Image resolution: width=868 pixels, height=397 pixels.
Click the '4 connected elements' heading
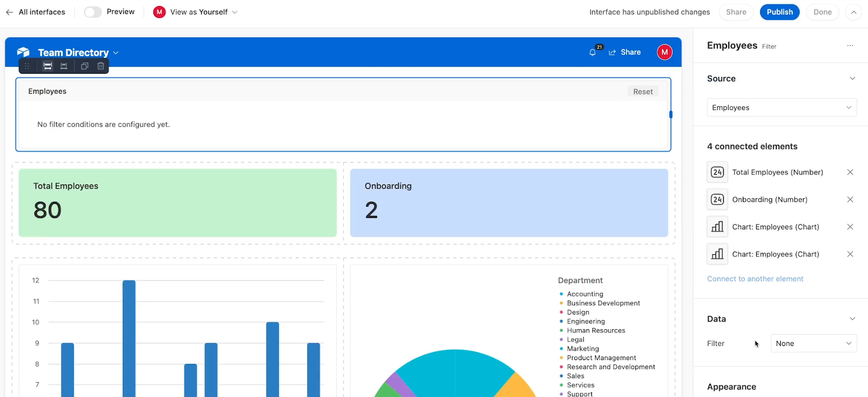(752, 146)
